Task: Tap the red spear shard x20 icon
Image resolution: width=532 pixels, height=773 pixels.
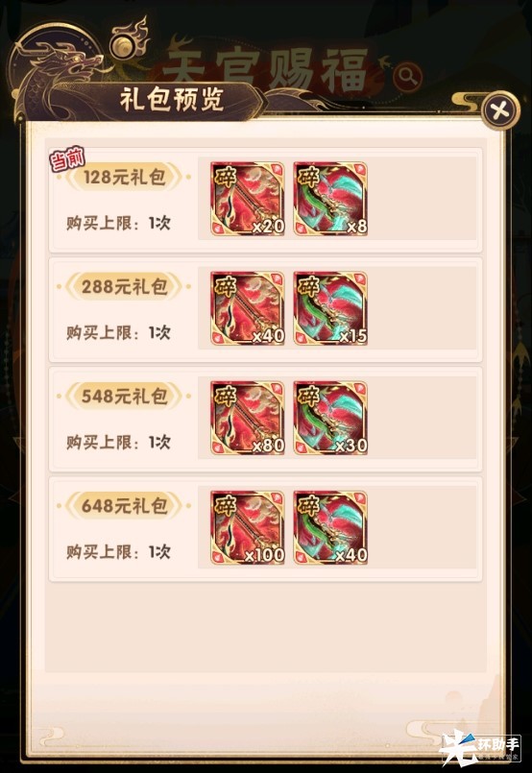Action: [248, 199]
